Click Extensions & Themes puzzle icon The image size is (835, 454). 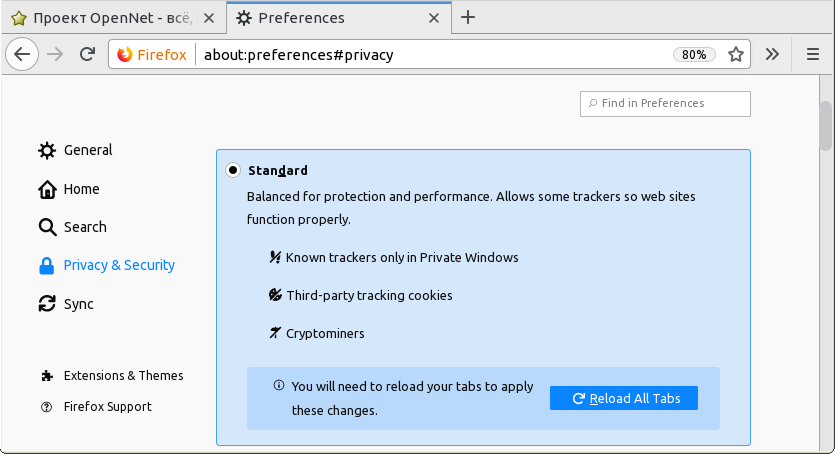pyautogui.click(x=46, y=376)
